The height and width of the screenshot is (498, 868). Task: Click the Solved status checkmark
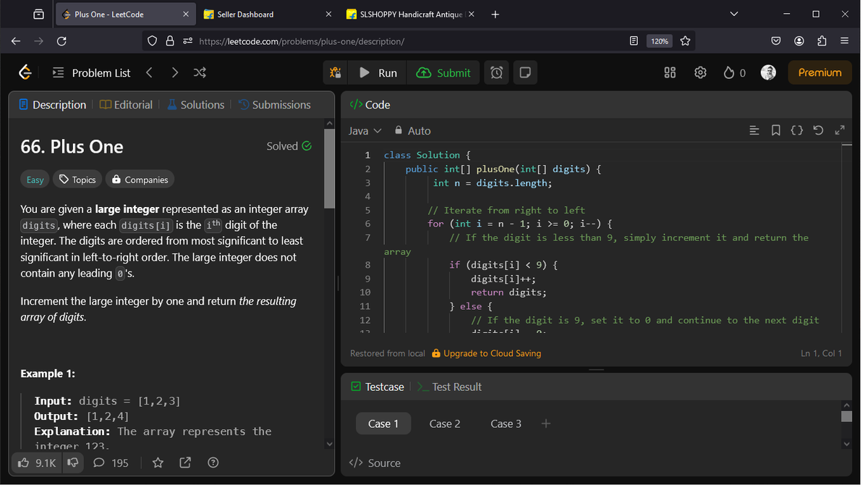pyautogui.click(x=307, y=146)
